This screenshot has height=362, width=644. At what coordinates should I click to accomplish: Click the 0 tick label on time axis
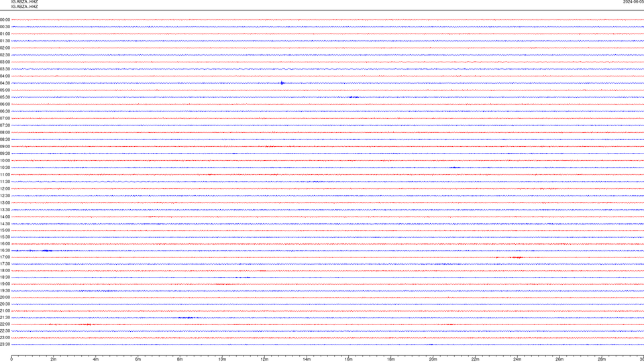11,359
